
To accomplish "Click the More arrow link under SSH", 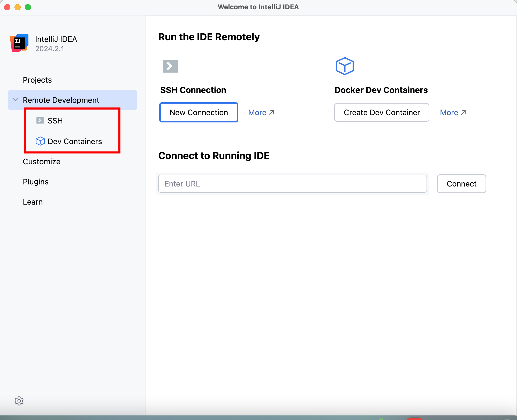I will (262, 112).
